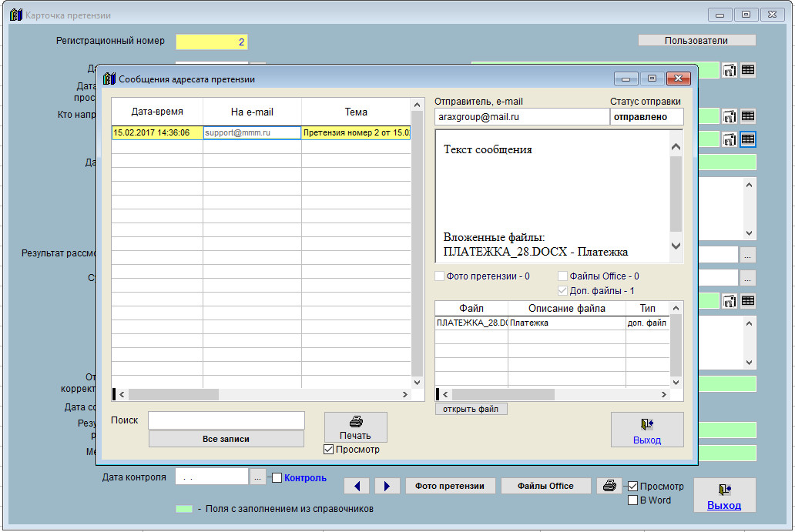Toggle the Контроль checkbox
Image resolution: width=795 pixels, height=532 pixels.
pyautogui.click(x=277, y=477)
